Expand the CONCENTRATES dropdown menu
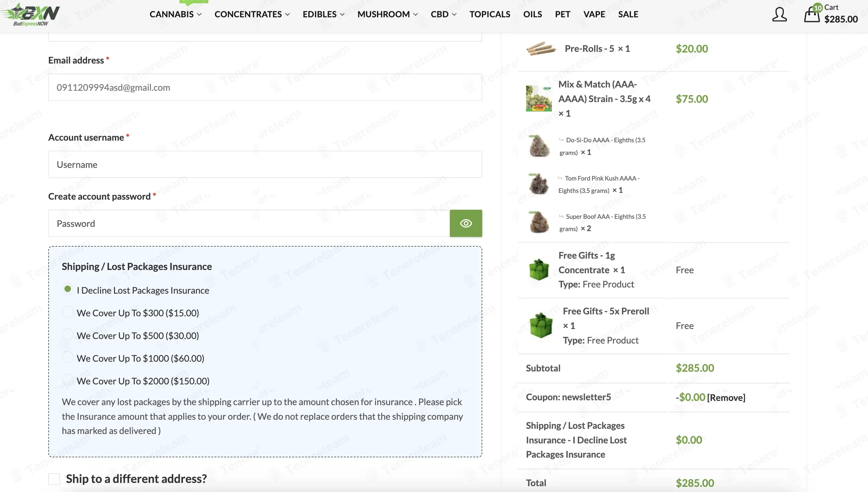The width and height of the screenshot is (868, 492). pos(252,14)
